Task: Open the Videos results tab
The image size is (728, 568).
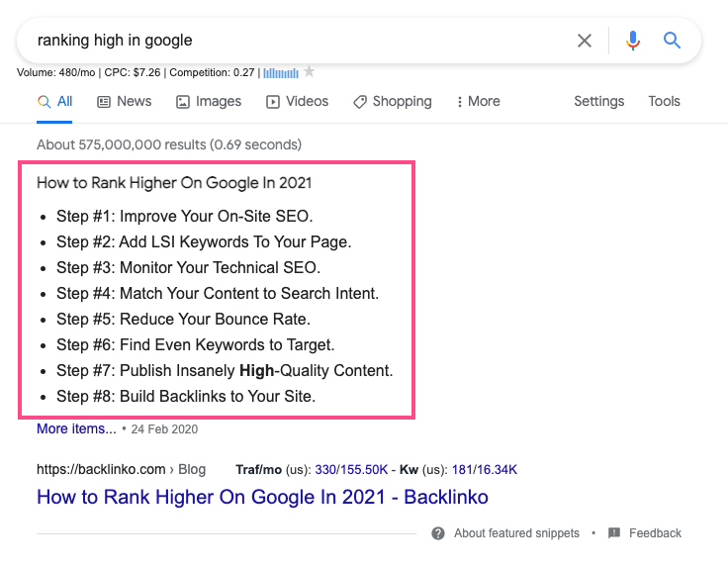Action: (297, 101)
